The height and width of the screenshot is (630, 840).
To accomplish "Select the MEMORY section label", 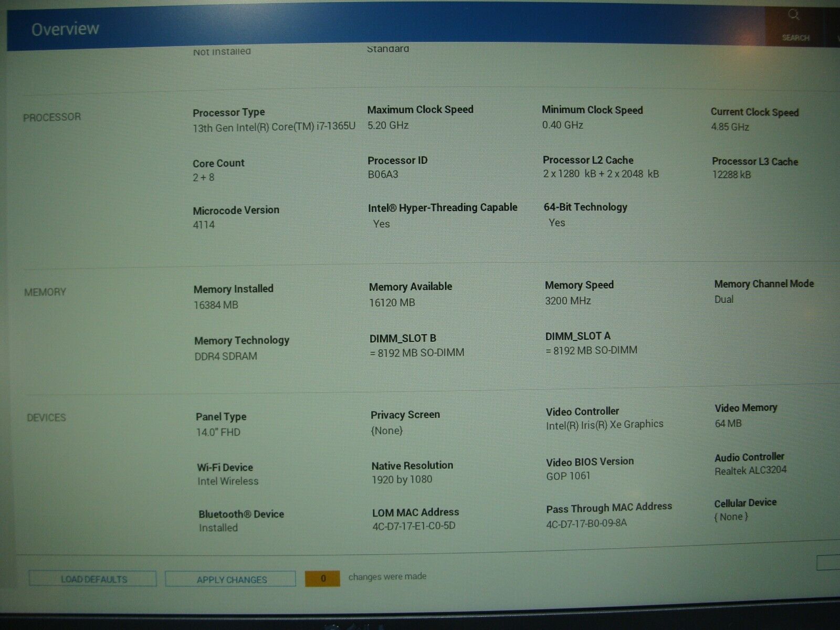I will click(45, 292).
